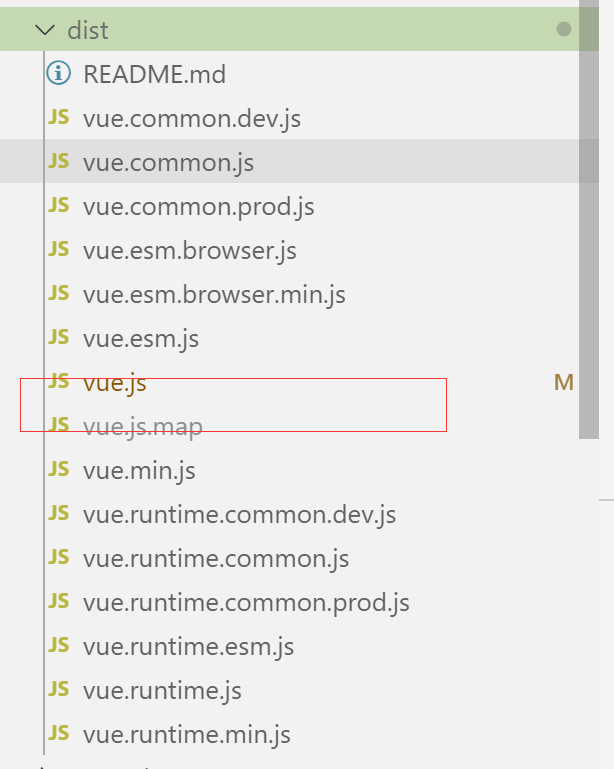Select the vue.common.js file
The width and height of the screenshot is (614, 769).
pos(168,162)
